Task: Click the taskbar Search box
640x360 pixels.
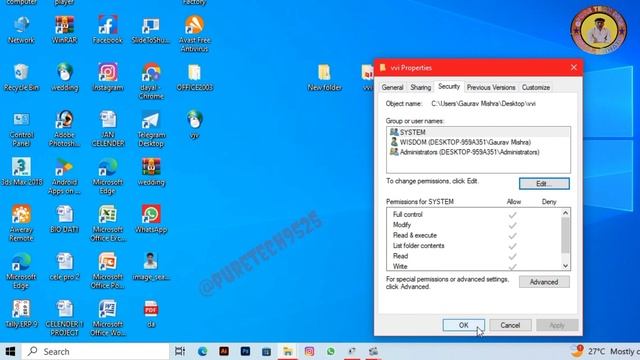Action: pos(96,351)
